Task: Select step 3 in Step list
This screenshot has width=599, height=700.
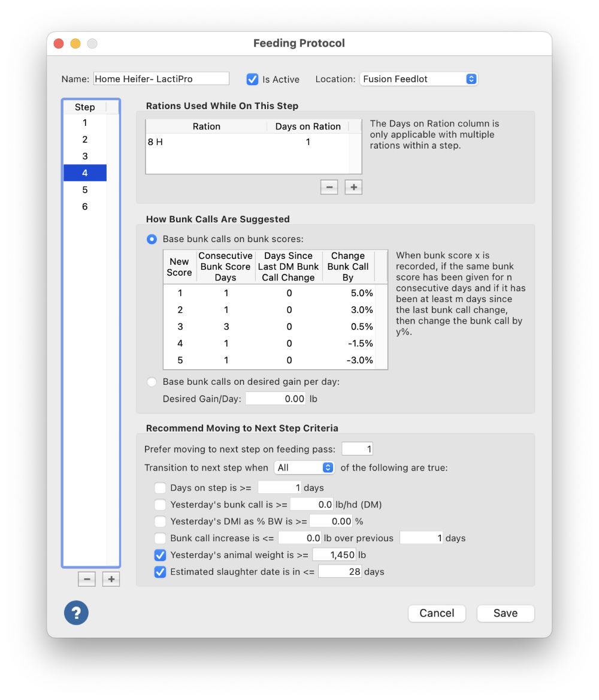Action: pyautogui.click(x=85, y=156)
